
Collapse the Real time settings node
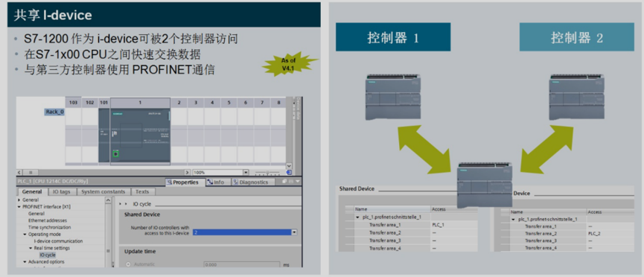tap(31, 248)
